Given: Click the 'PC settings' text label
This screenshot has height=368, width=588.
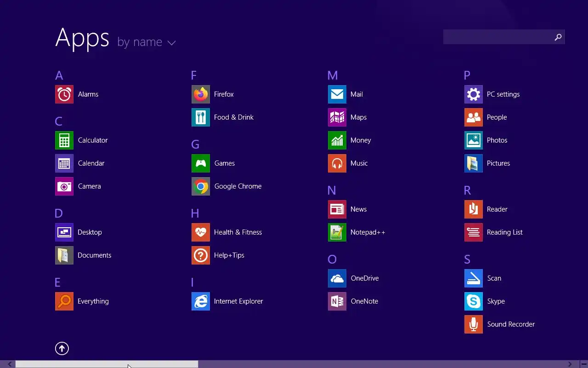Looking at the screenshot, I should pos(503,94).
